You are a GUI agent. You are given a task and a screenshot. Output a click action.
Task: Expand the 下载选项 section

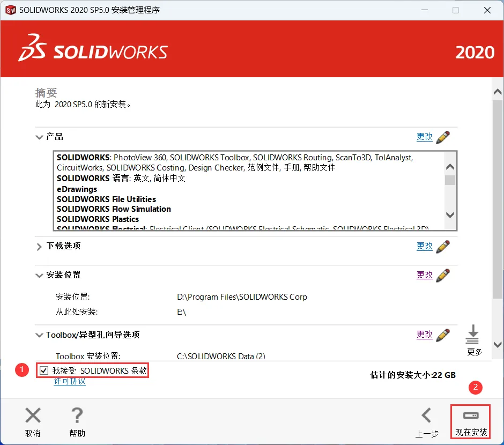(39, 247)
